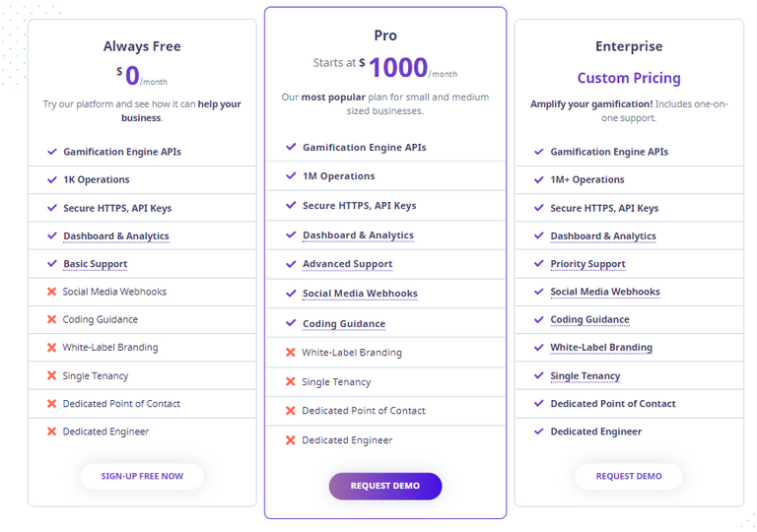Click the Dashboard & Analytics link in the Pro plan

click(x=358, y=235)
